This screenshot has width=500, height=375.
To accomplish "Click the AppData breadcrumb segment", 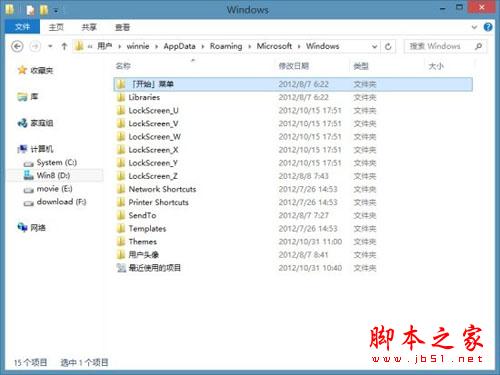I will [x=179, y=46].
